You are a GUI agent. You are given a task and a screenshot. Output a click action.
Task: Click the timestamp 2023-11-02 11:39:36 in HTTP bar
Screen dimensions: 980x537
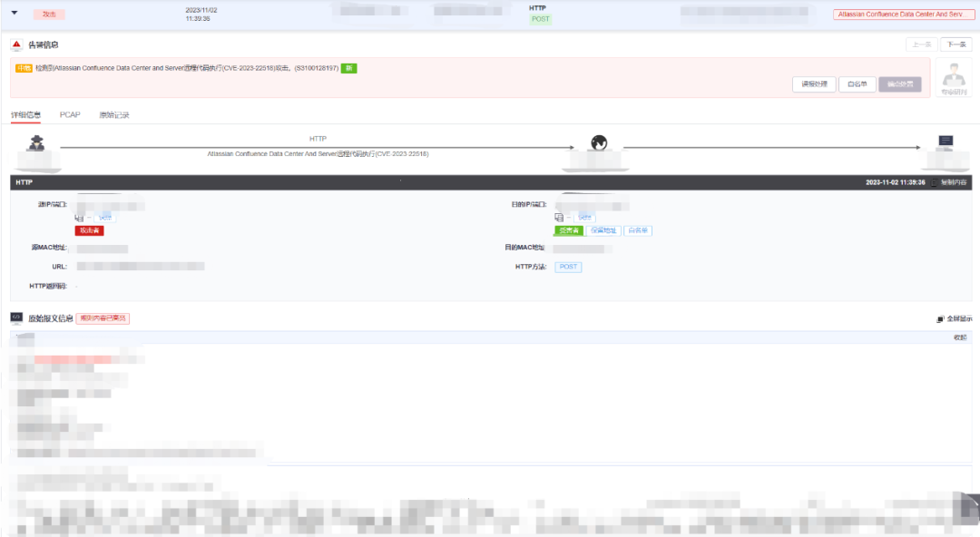(x=895, y=182)
